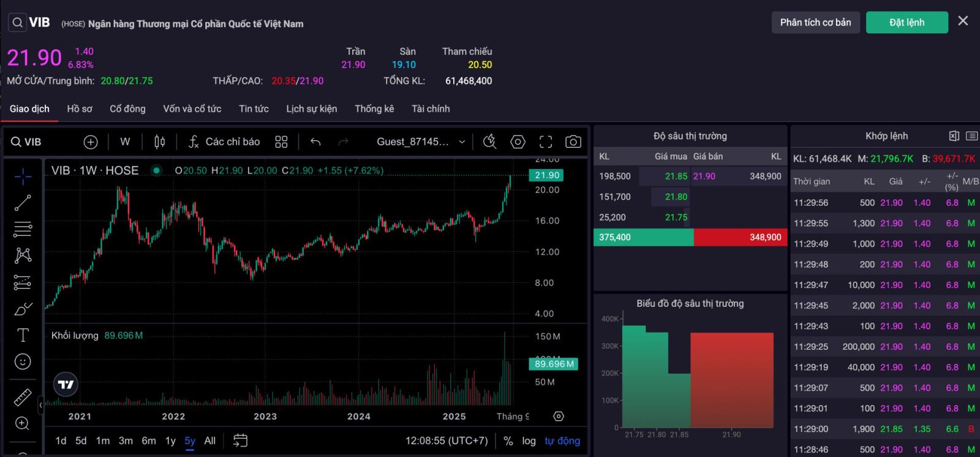The image size is (980, 457).
Task: Open price scale settings gear at chart bottom
Action: coord(559,417)
